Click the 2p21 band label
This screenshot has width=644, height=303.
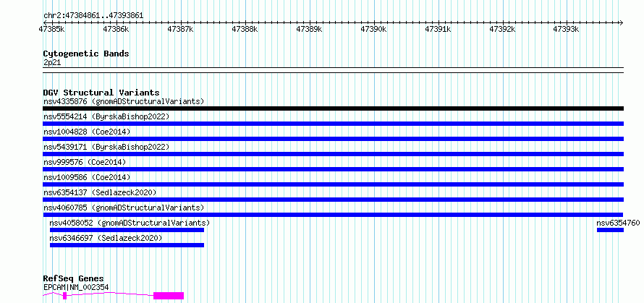pos(52,63)
